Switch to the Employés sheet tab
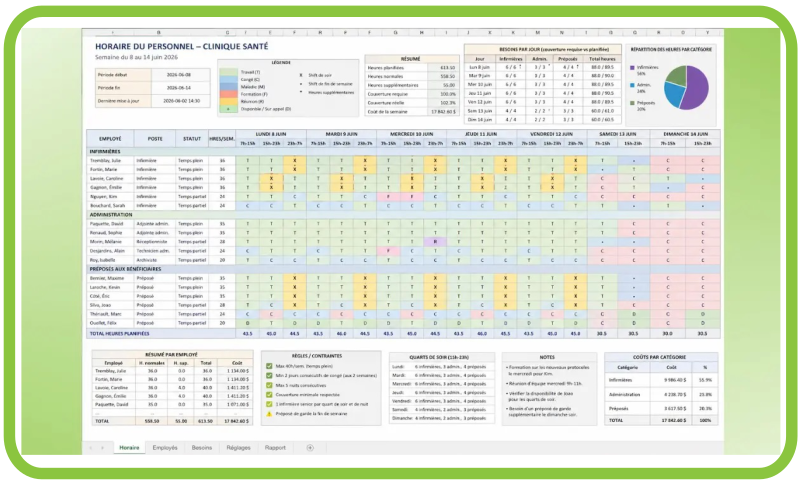Viewport: 800px width, 480px height. tap(165, 448)
